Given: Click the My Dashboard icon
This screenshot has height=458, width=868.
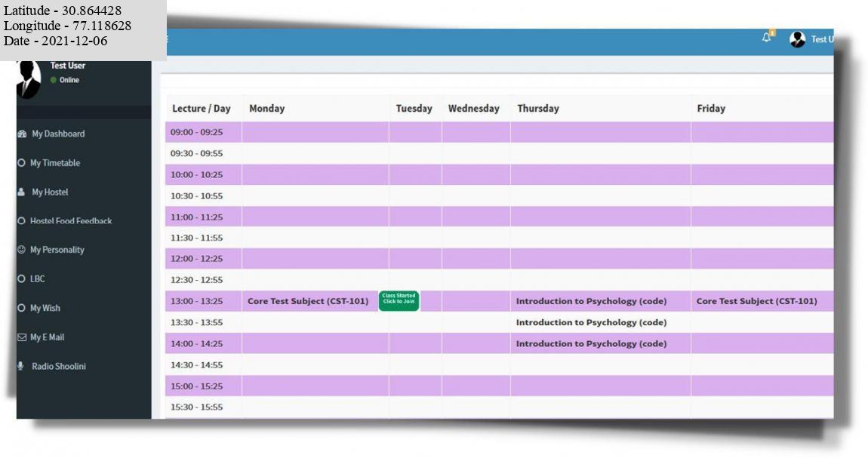Looking at the screenshot, I should 22,134.
